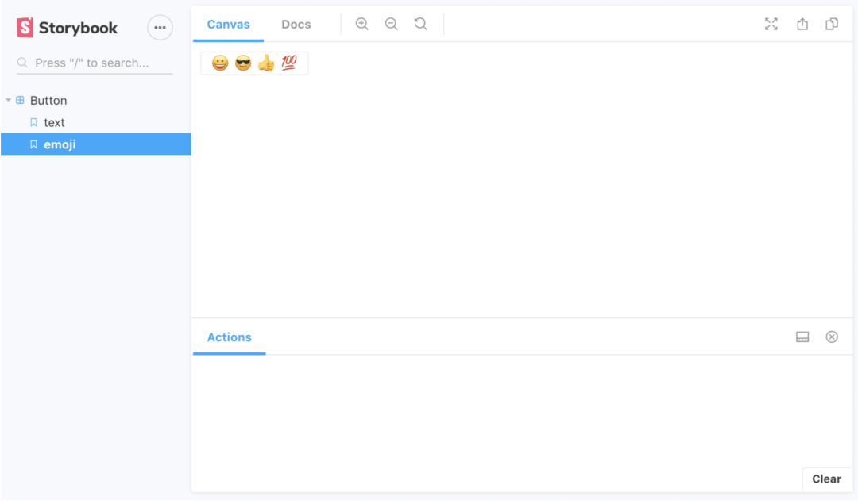Click the Button component grid icon
The height and width of the screenshot is (504, 858).
click(x=20, y=100)
